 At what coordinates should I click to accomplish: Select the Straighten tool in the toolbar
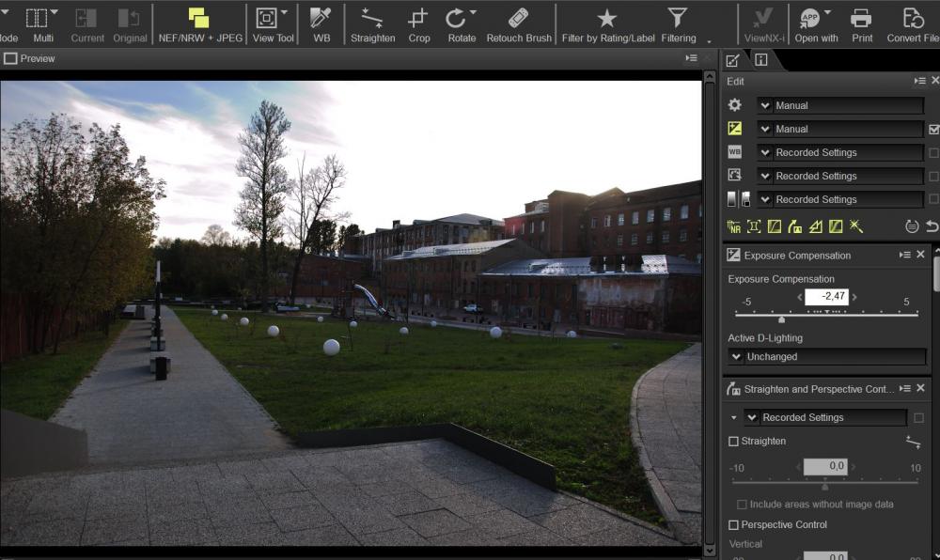coord(372,24)
